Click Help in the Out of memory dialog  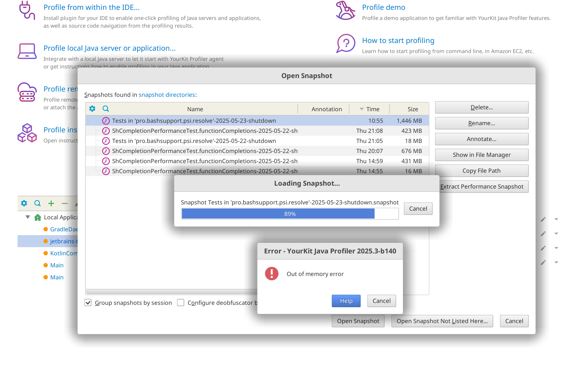click(x=346, y=301)
